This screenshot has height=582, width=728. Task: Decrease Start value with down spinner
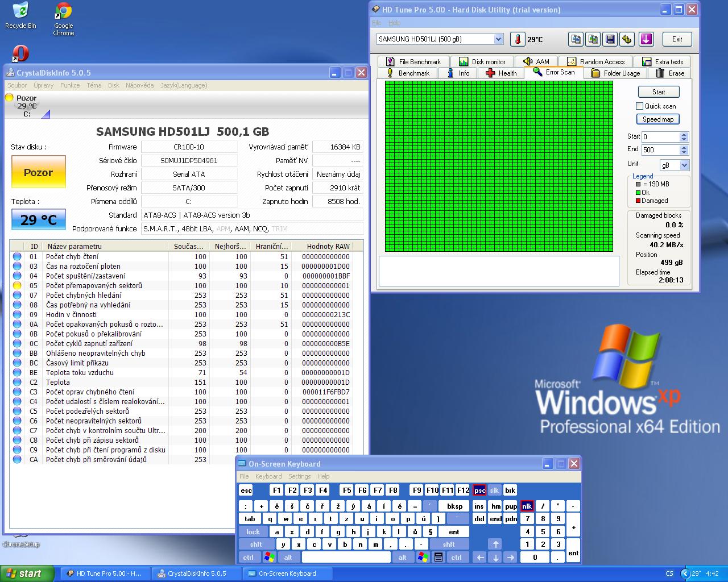[684, 139]
